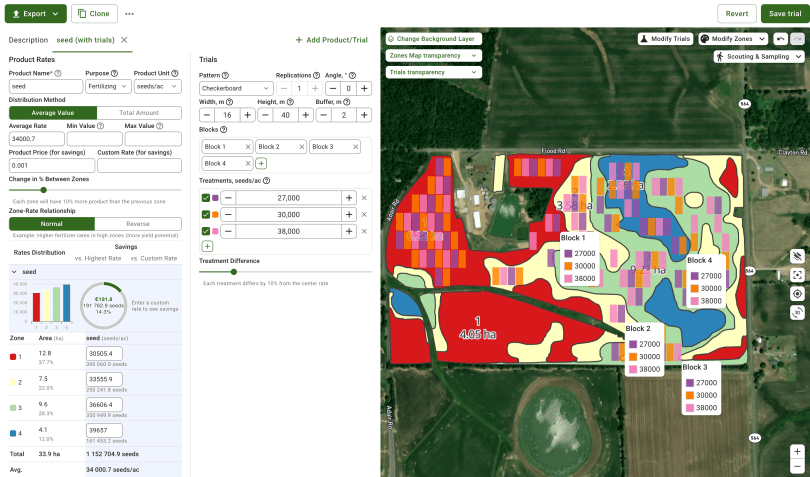Expand Trials transparency dropdown
810x477 pixels.
[x=433, y=72]
